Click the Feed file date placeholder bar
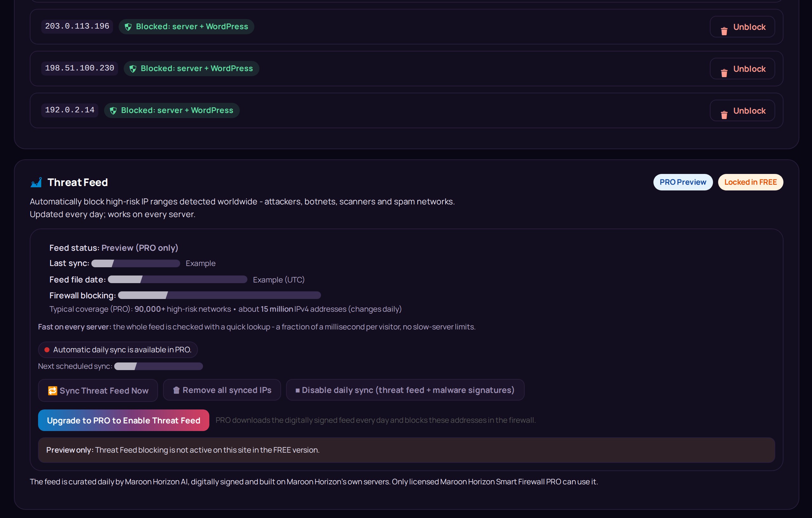 pos(177,279)
